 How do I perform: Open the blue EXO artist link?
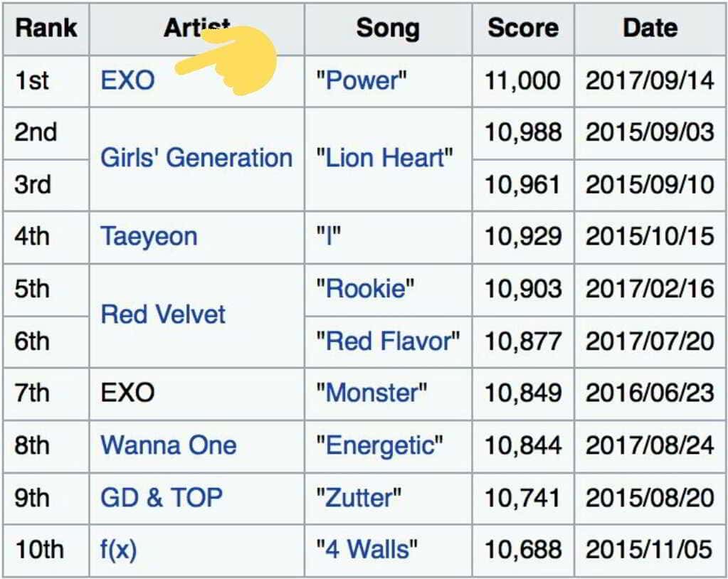click(127, 80)
